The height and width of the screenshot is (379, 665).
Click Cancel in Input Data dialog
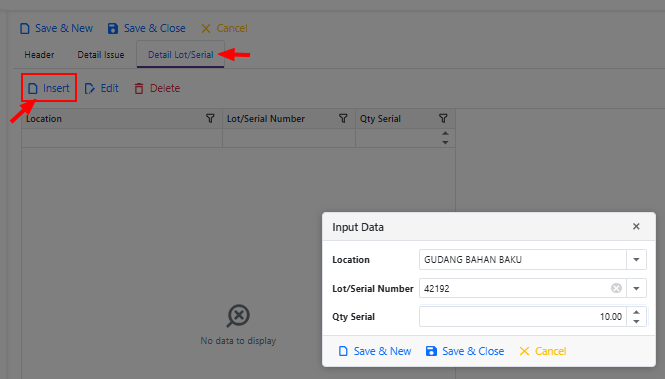[543, 351]
